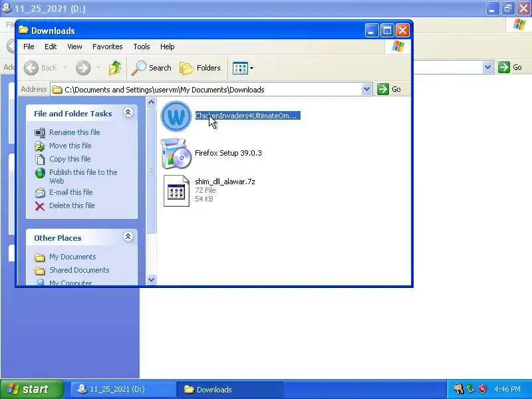Click Rename this file link
The width and height of the screenshot is (532, 399).
(74, 132)
